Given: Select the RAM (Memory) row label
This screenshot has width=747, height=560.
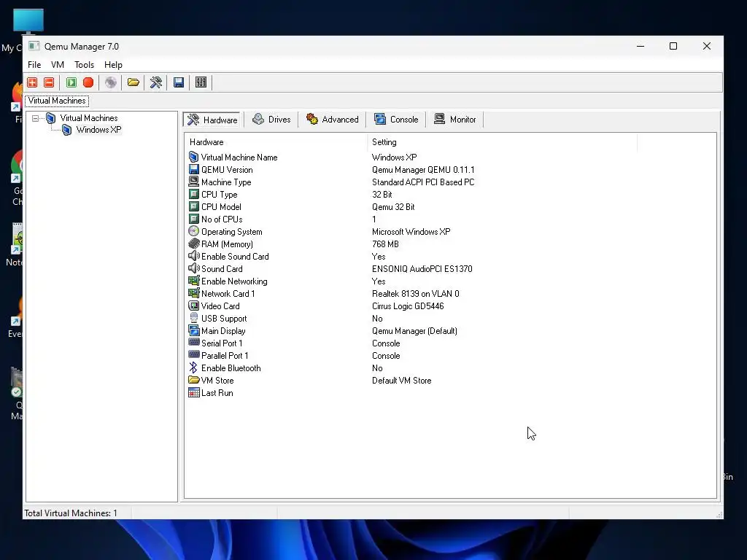Looking at the screenshot, I should [227, 244].
